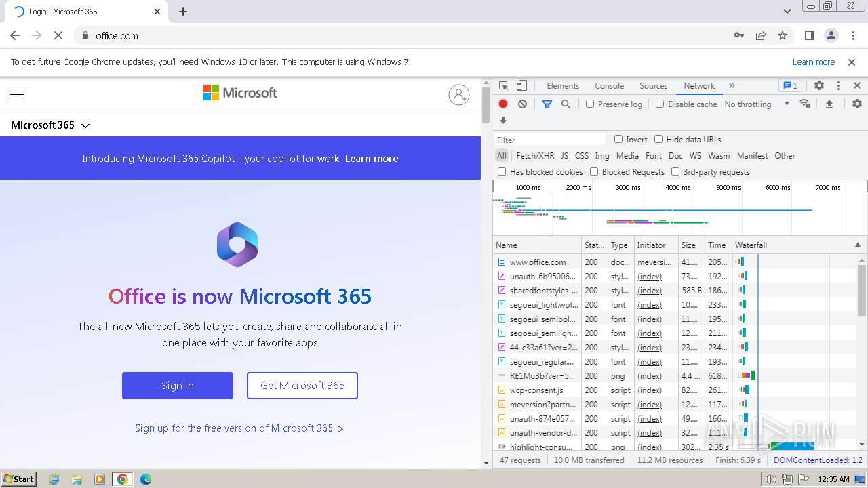
Task: Click the Export HAR download icon
Action: point(503,122)
